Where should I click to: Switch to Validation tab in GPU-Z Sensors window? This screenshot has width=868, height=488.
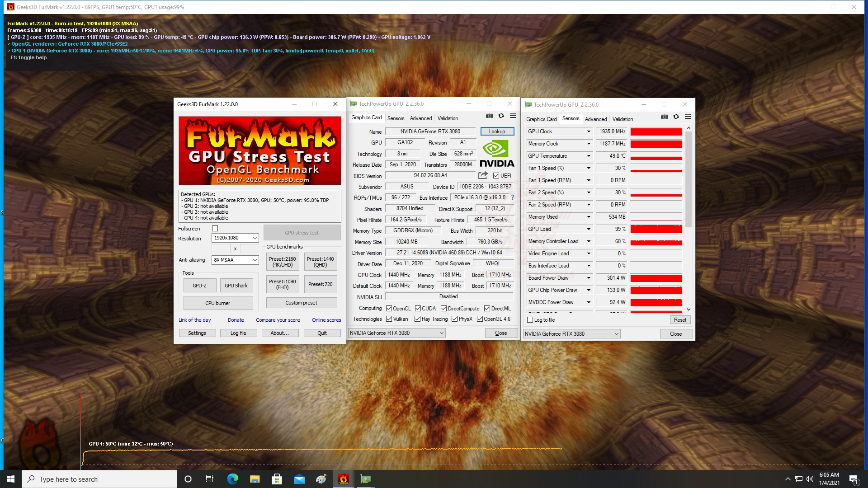click(x=622, y=119)
